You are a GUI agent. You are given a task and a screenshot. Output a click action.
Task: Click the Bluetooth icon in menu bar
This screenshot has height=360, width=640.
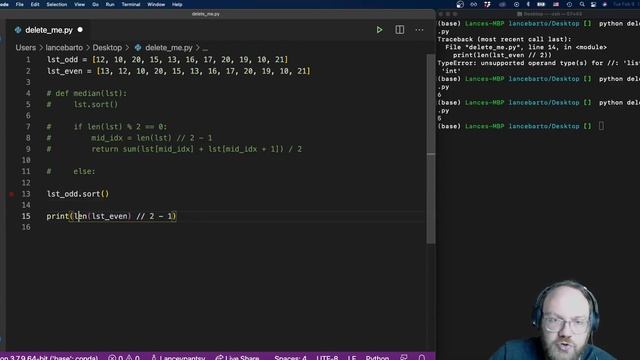pos(528,4)
